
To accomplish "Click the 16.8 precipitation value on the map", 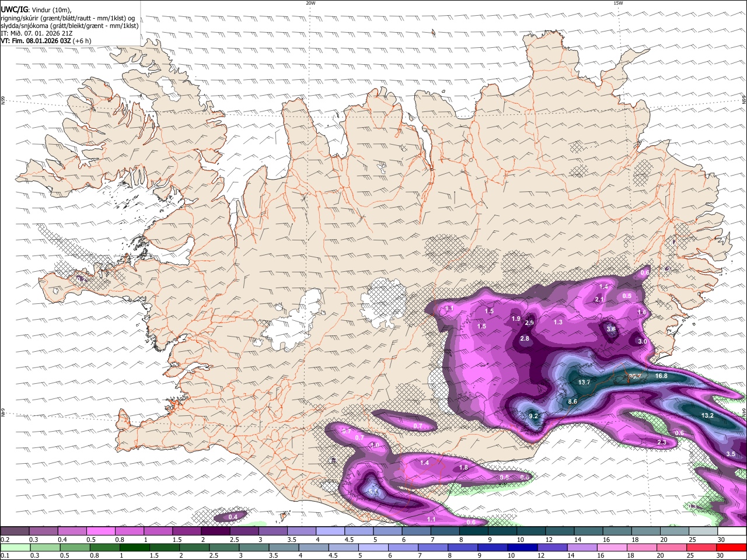I will pos(661,376).
